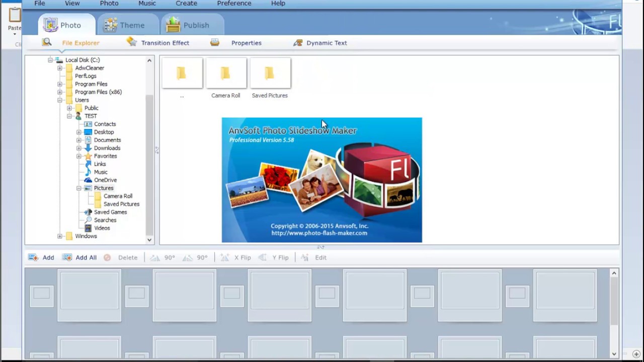Image resolution: width=644 pixels, height=362 pixels.
Task: Collapse the Users folder node
Action: tap(60, 100)
